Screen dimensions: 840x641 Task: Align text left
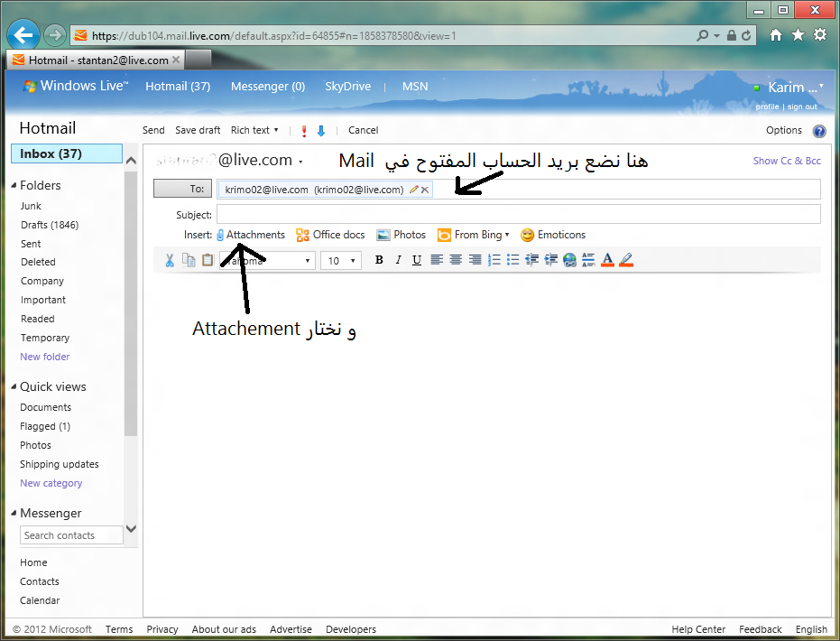coord(437,260)
